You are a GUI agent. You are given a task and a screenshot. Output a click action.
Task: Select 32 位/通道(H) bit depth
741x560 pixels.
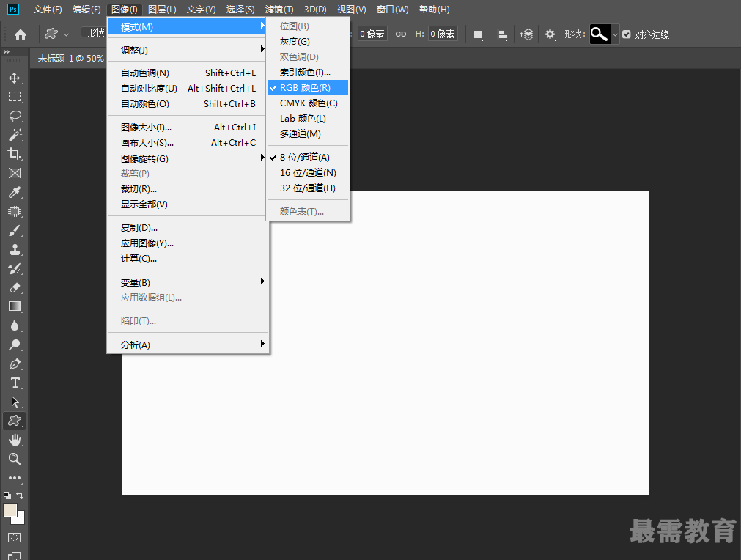(x=308, y=188)
